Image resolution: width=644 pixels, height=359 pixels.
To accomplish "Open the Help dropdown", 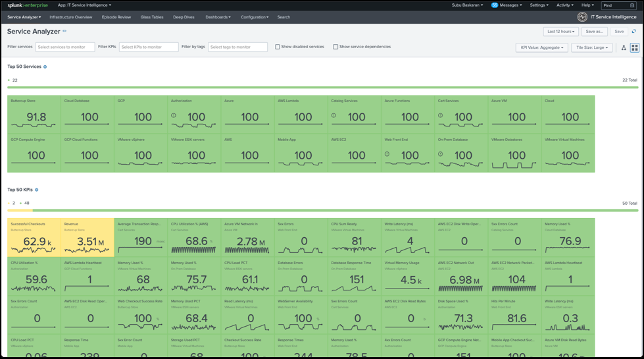I will (x=587, y=5).
